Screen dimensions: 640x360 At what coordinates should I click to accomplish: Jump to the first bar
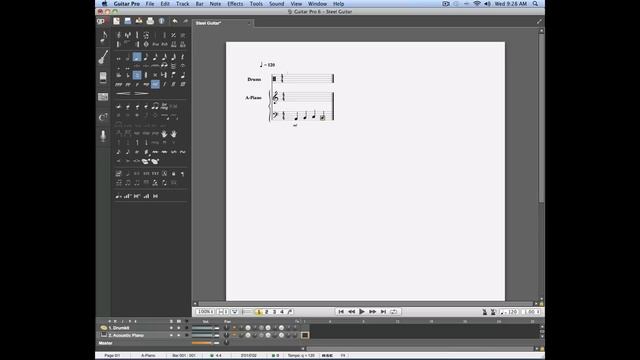click(341, 312)
